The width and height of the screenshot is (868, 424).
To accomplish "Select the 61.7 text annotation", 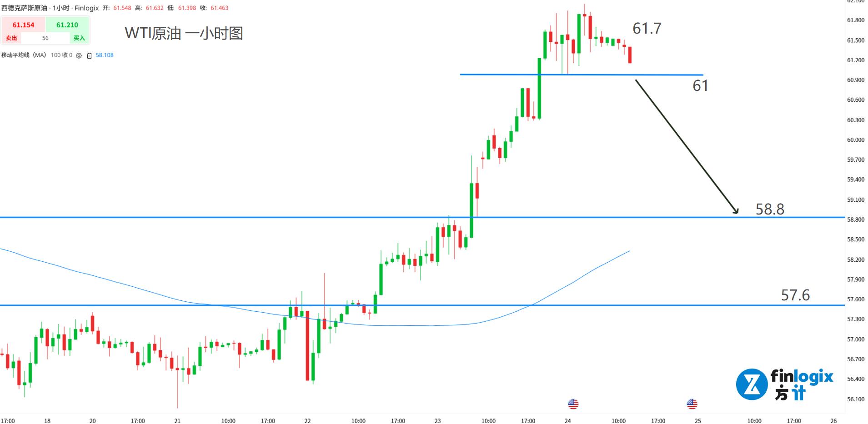I will coord(647,29).
